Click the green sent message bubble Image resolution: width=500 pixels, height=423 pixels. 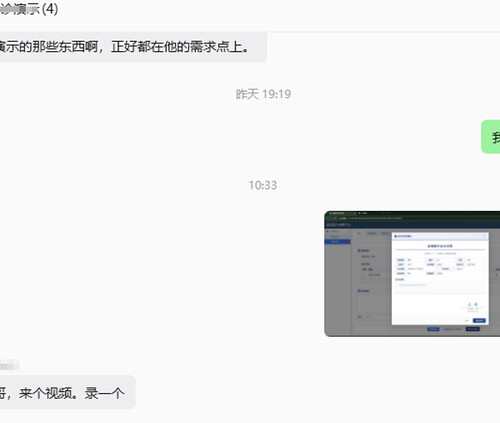491,137
